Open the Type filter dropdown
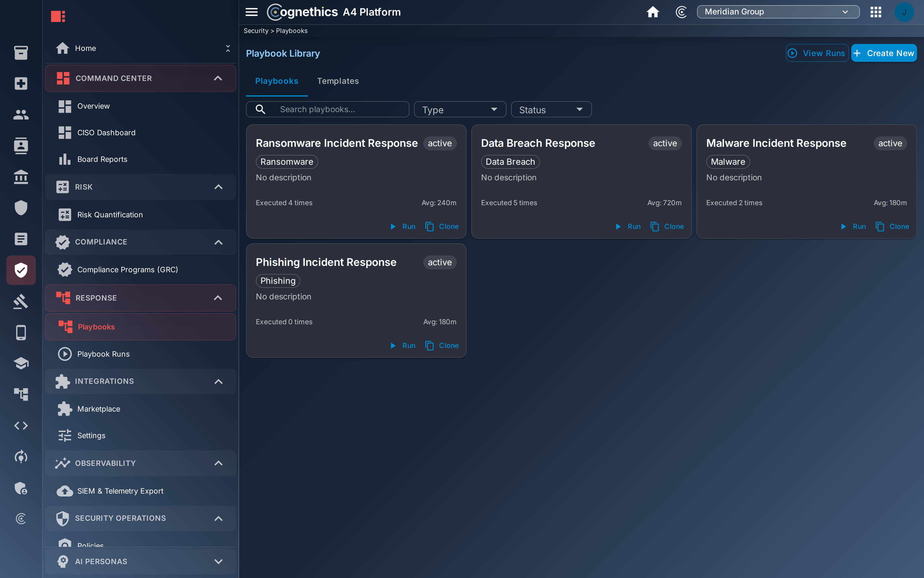Viewport: 924px width, 578px height. (460, 109)
